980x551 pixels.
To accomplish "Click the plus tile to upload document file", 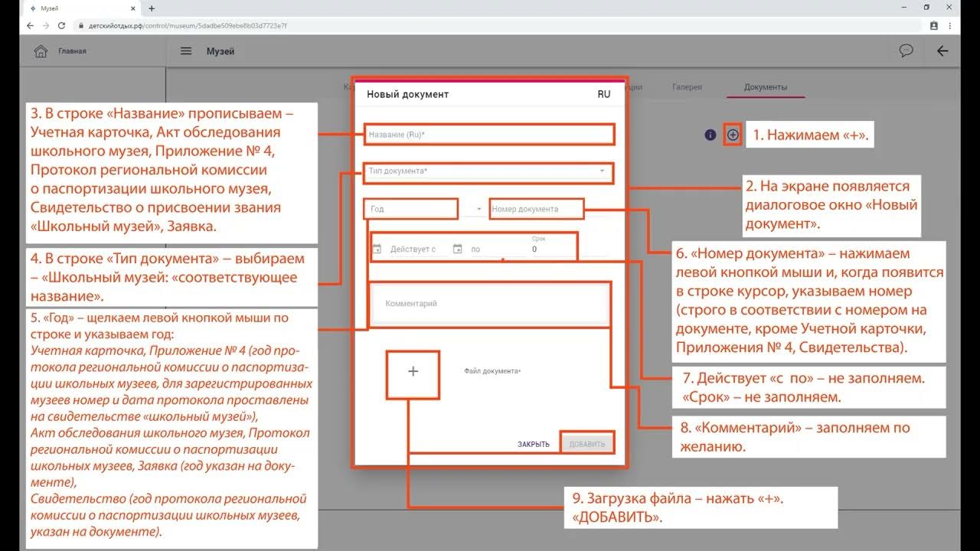I will (x=413, y=371).
